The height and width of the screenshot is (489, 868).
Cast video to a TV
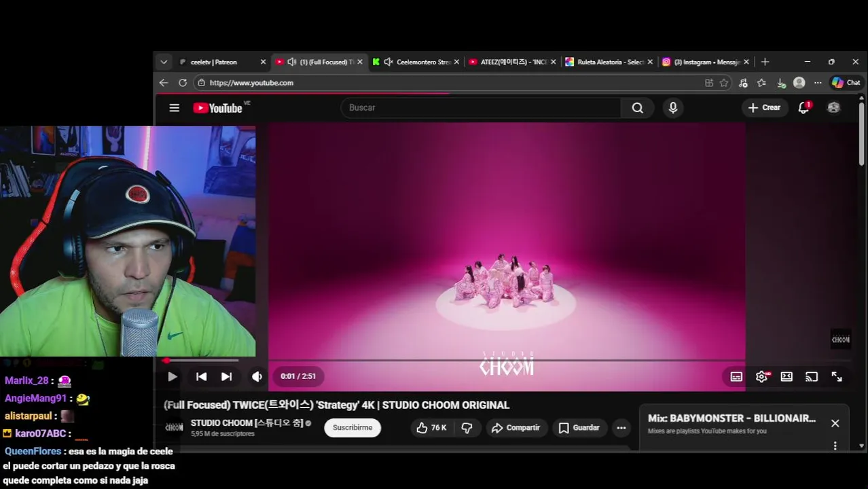point(812,377)
